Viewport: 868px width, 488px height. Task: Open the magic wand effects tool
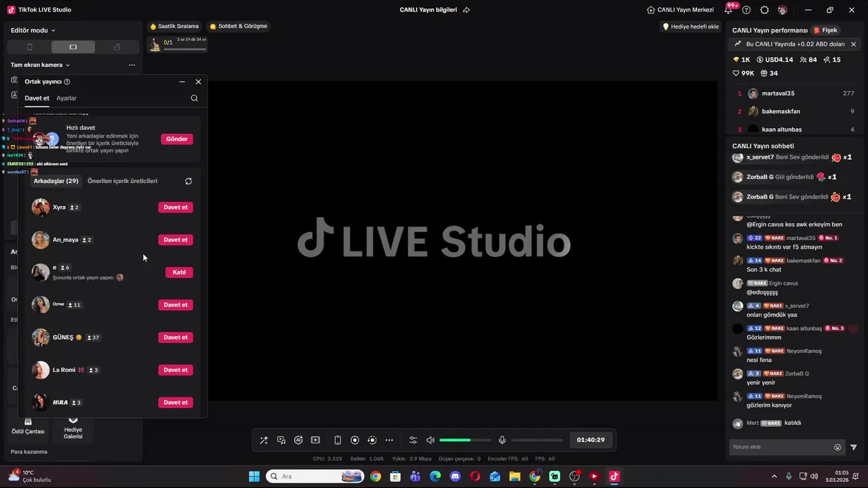tap(264, 440)
